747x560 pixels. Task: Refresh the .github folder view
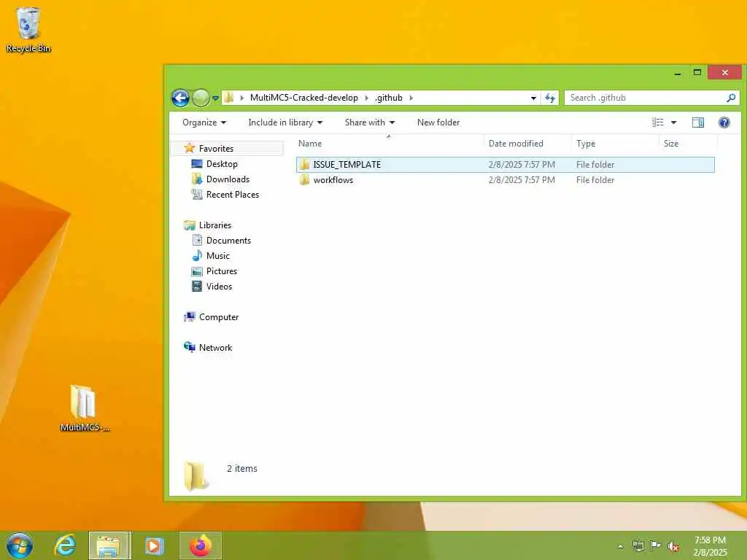tap(550, 98)
